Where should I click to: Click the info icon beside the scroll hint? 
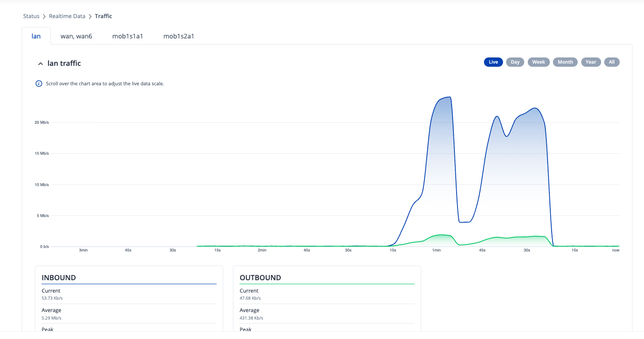point(39,84)
